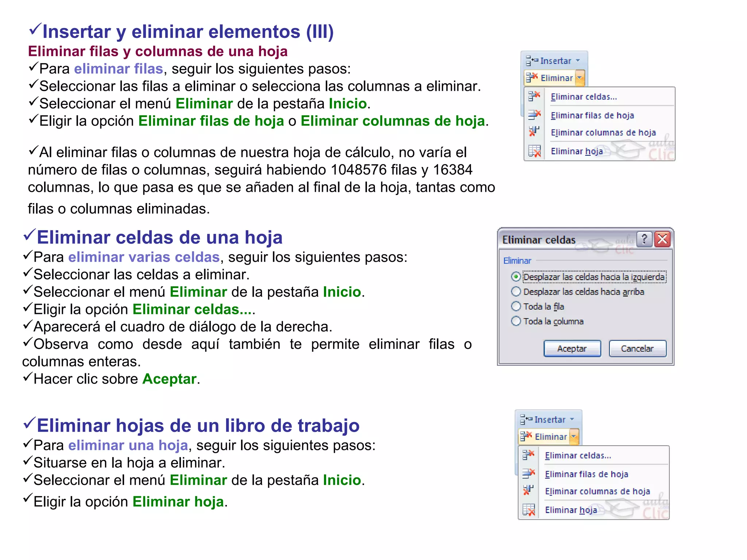This screenshot has height=560, width=747.
Task: Choose Eliminar celdas... in the upper menu
Action: (584, 97)
